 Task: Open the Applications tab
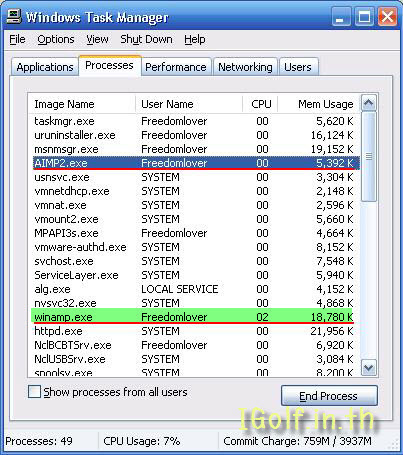pos(45,67)
